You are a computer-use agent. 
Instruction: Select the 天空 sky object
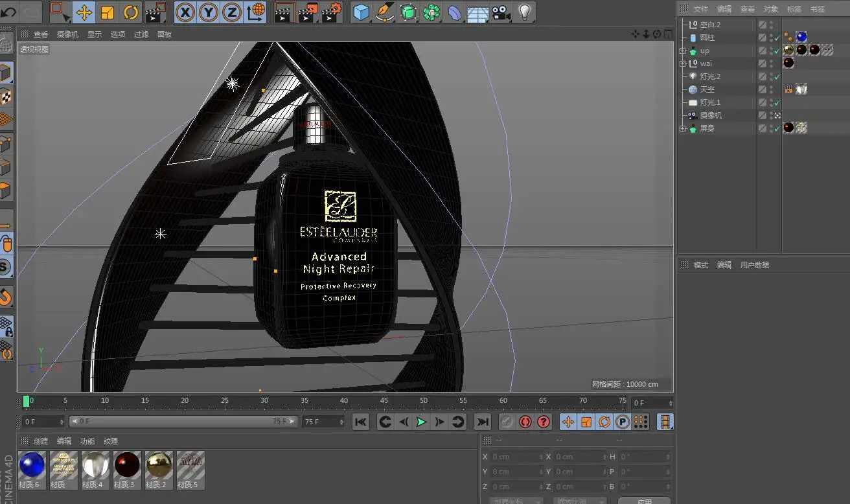(x=707, y=89)
